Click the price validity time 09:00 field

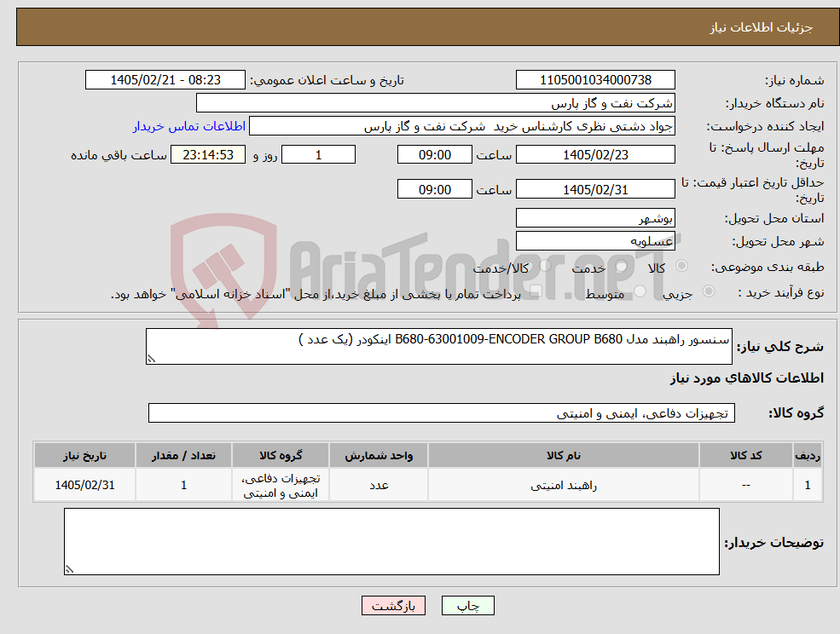[x=434, y=189]
